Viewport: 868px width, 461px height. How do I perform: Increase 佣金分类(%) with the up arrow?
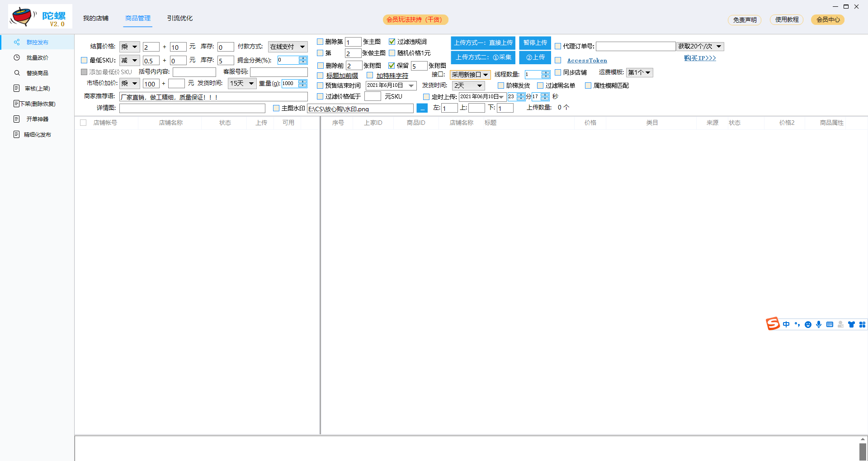303,58
